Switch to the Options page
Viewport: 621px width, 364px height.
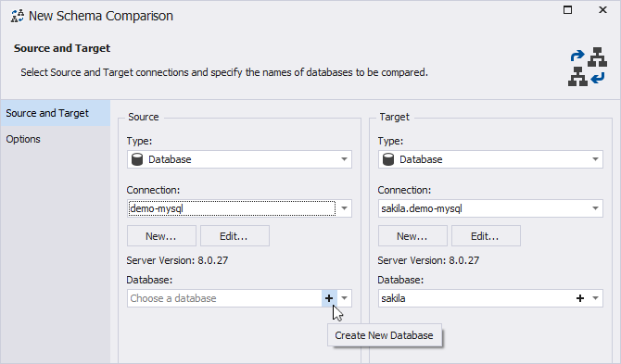click(55, 139)
